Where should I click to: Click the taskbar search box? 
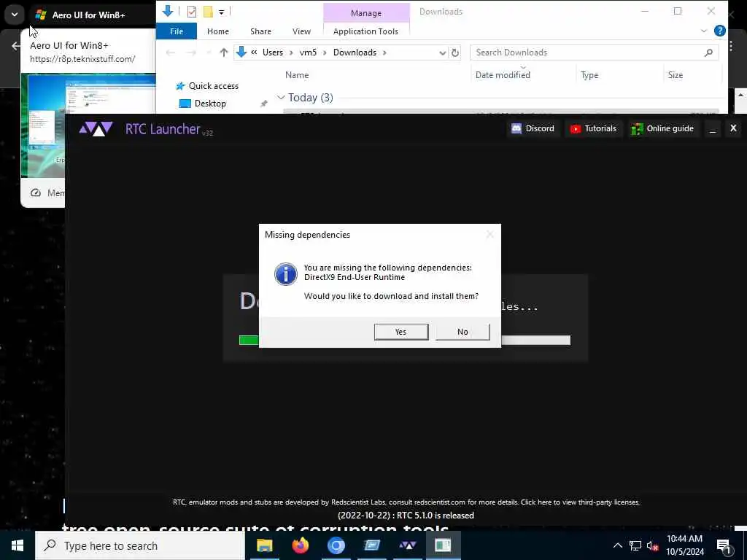pyautogui.click(x=140, y=545)
